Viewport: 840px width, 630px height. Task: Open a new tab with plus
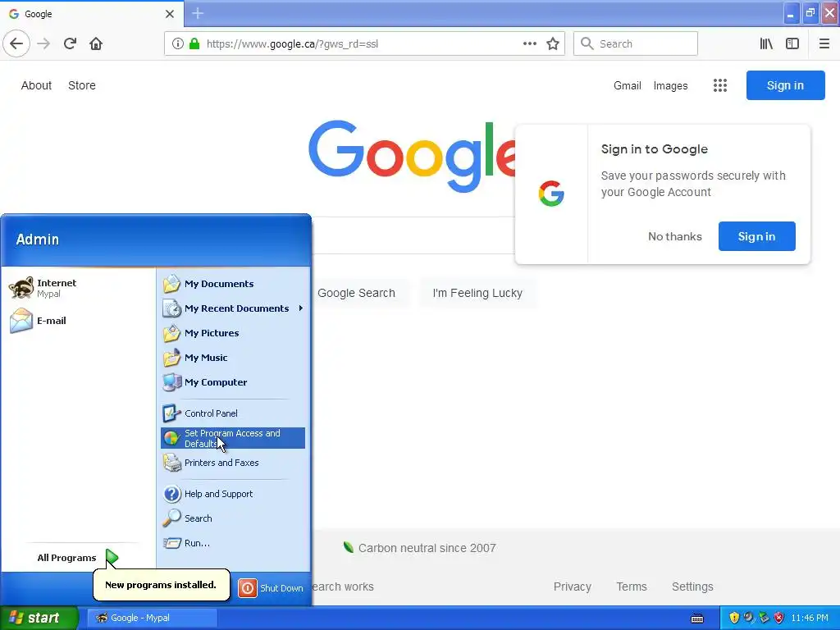[x=197, y=13]
